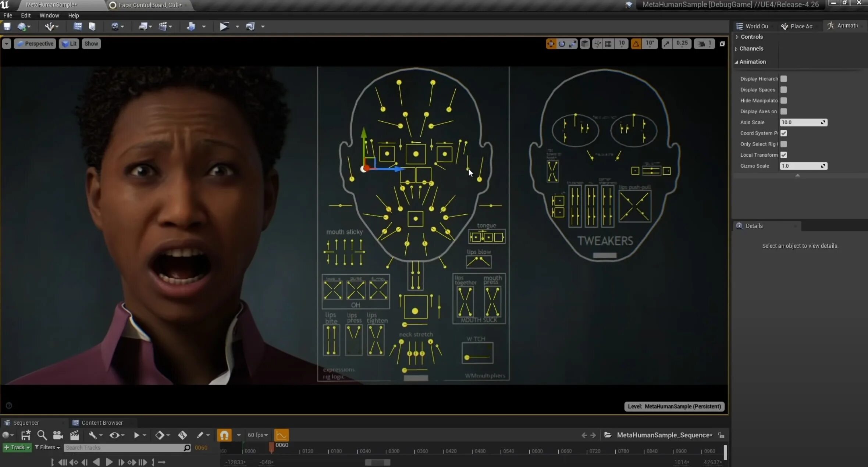
Task: Click the sequencer camera icon
Action: pyautogui.click(x=58, y=435)
